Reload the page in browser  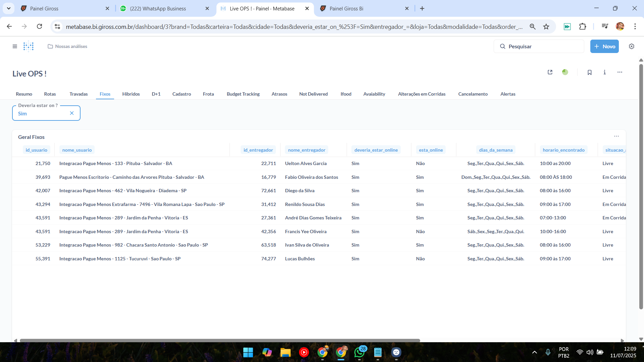[x=39, y=27]
